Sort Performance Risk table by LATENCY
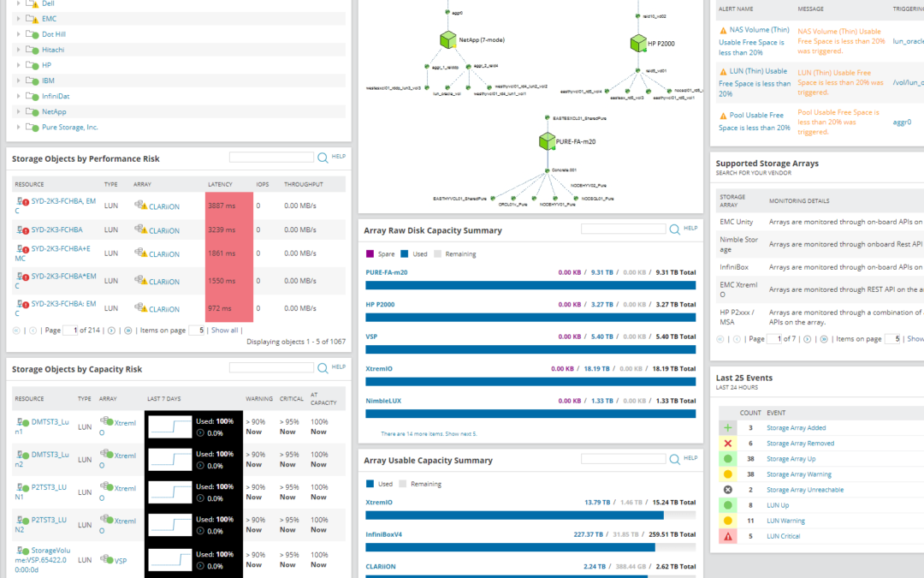Viewport: 924px width, 578px height. (220, 185)
